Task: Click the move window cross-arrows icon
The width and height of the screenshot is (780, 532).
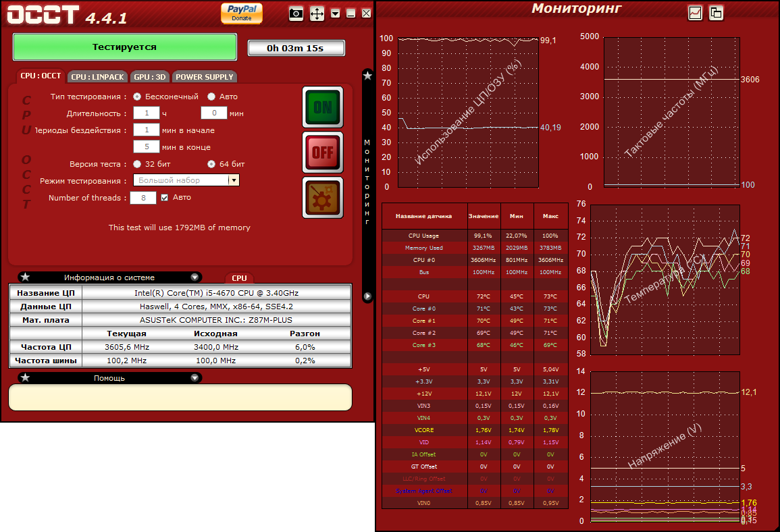Action: click(x=317, y=14)
